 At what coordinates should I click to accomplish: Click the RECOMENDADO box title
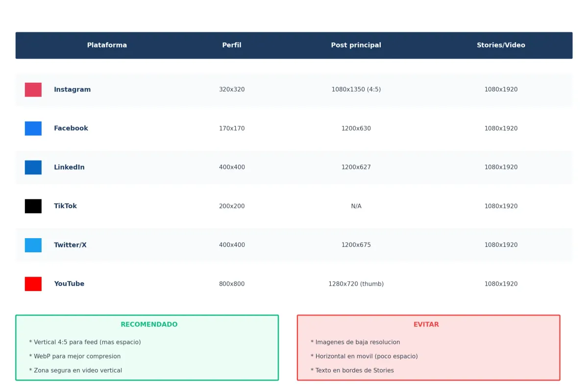pyautogui.click(x=149, y=324)
